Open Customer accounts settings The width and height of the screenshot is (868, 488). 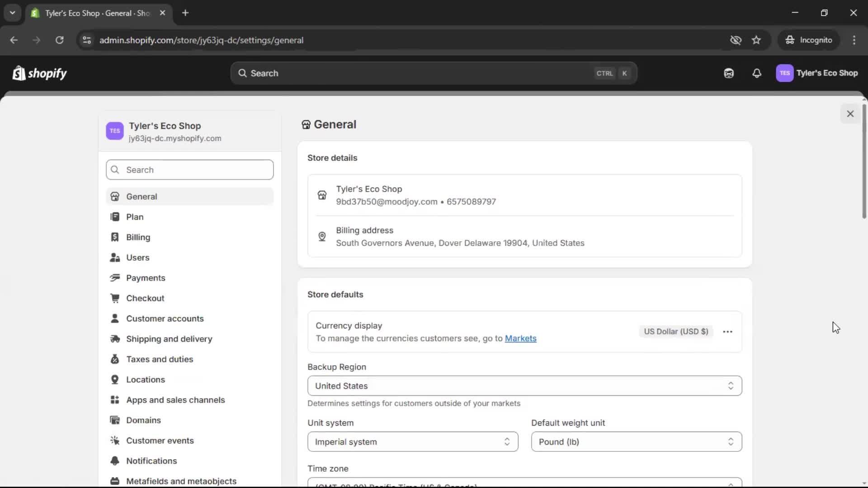tap(165, 319)
